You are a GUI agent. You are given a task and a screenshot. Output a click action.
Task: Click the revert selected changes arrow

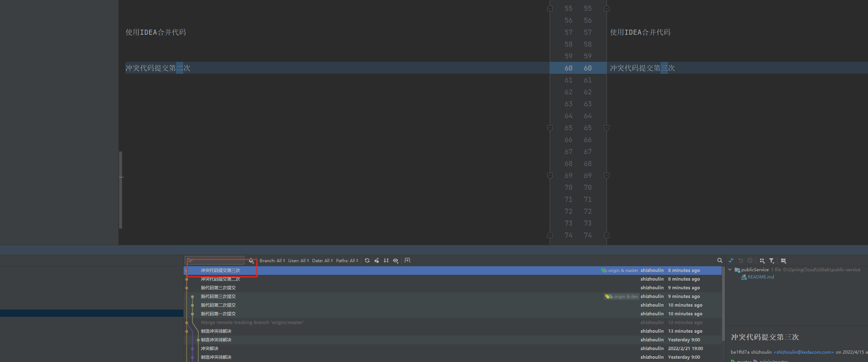(741, 260)
